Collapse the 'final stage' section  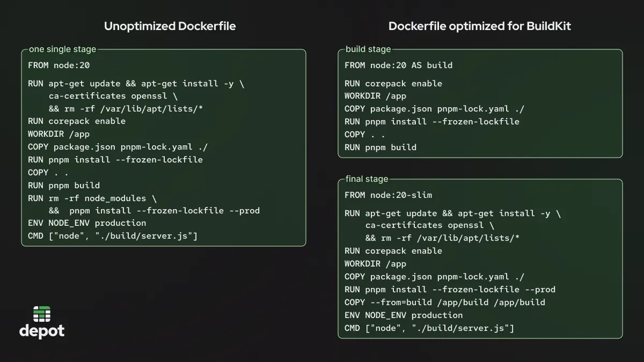[x=365, y=179]
